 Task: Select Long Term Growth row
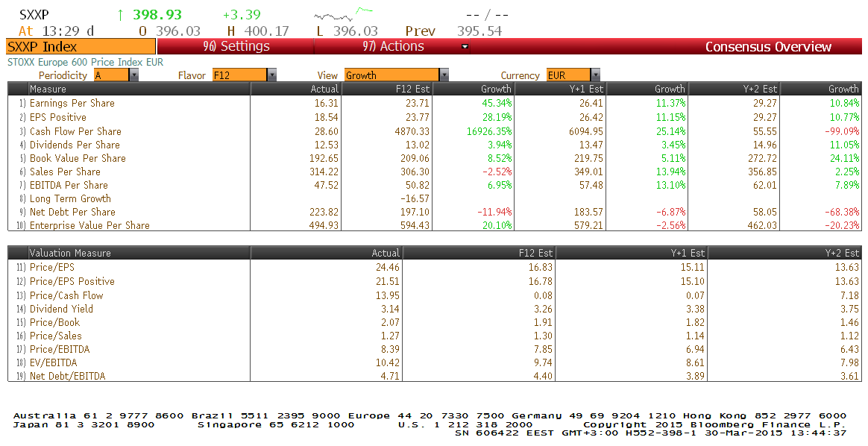[435, 198]
